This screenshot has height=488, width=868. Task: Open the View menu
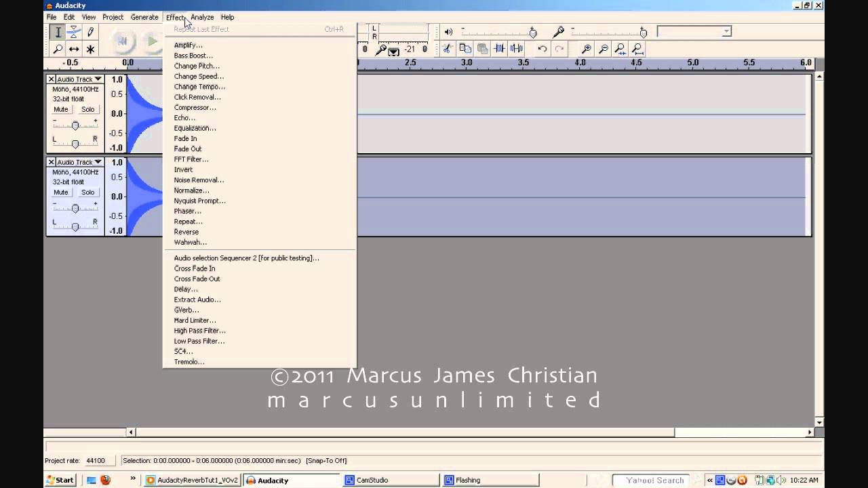click(89, 17)
